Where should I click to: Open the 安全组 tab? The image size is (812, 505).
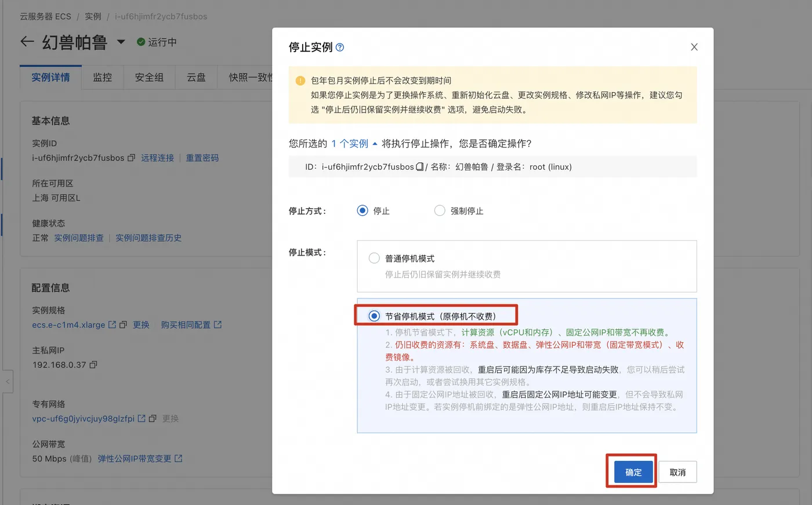[149, 77]
